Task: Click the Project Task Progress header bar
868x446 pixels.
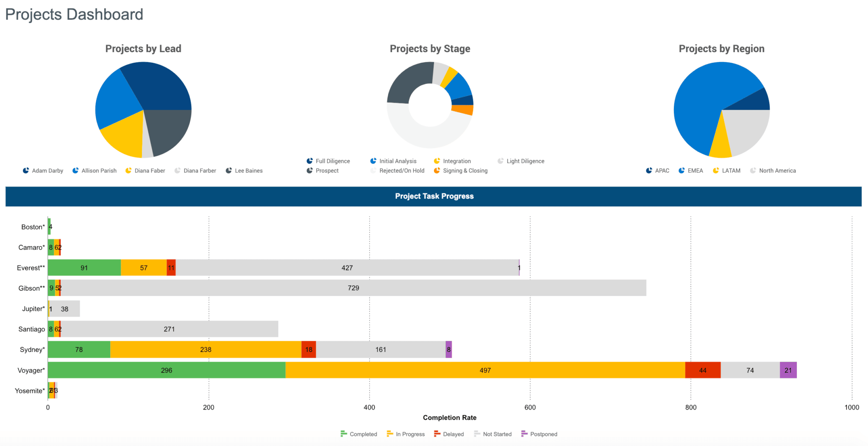Action: pyautogui.click(x=434, y=196)
